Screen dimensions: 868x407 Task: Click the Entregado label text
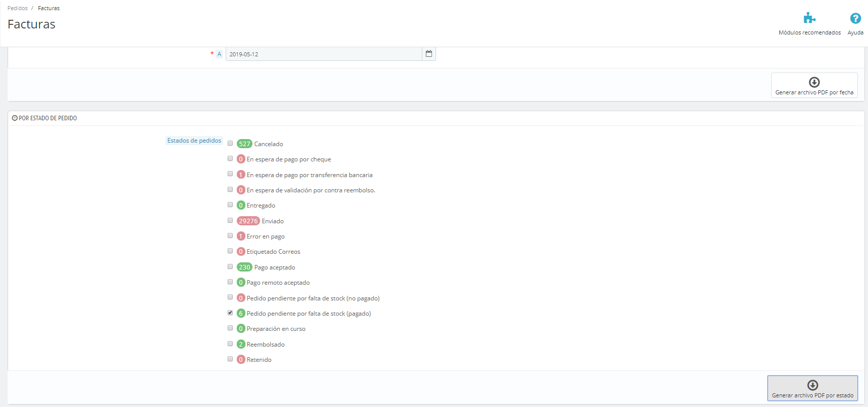pos(261,206)
